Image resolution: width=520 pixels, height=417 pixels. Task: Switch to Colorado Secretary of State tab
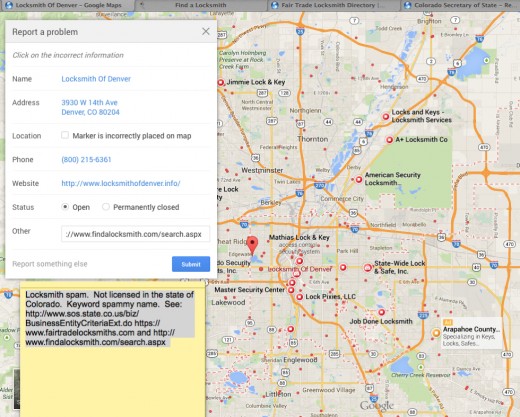(460, 5)
